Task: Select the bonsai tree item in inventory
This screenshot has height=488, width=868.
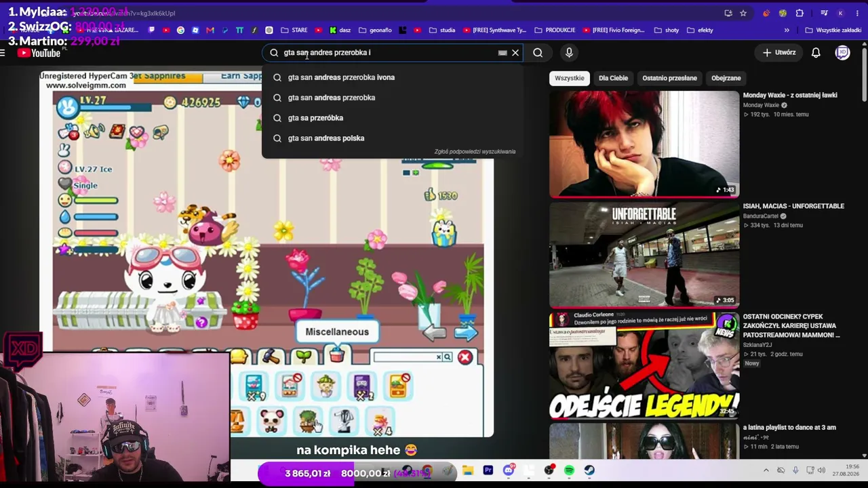Action: click(308, 421)
